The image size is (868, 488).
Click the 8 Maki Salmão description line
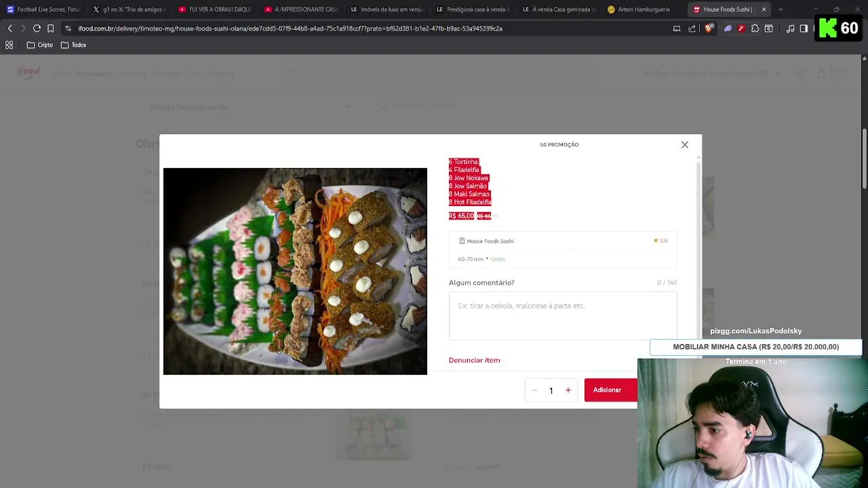coord(469,194)
